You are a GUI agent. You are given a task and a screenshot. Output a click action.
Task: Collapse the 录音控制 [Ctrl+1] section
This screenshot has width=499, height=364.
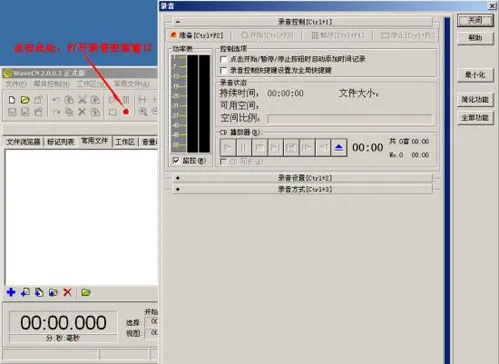[x=302, y=22]
